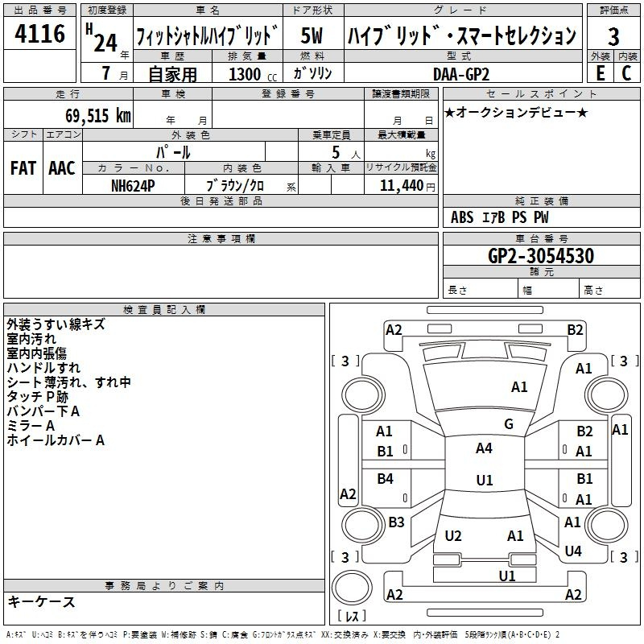Image resolution: width=644 pixels, height=644 pixels.
Task: Select the exterior rating E
Action: [x=600, y=73]
